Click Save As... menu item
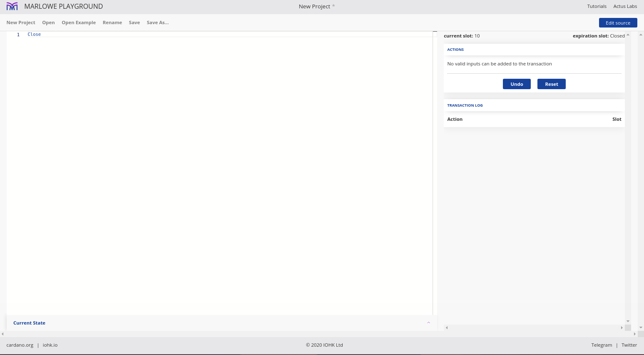 click(157, 22)
